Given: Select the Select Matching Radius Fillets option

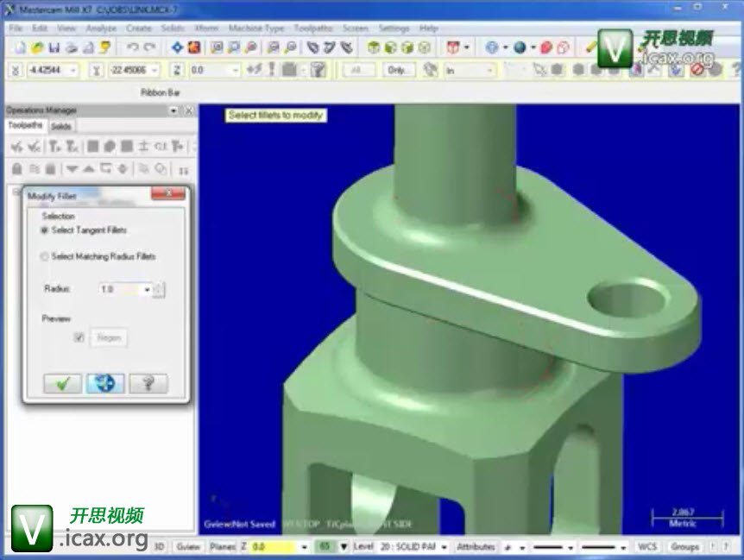Looking at the screenshot, I should [45, 256].
